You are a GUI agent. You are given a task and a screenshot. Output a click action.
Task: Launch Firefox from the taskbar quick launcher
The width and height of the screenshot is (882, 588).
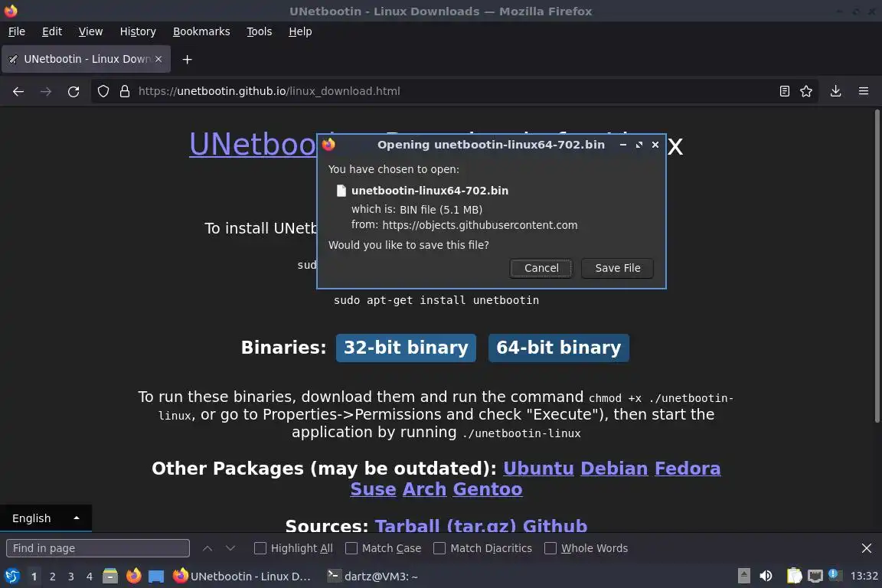[x=133, y=577]
